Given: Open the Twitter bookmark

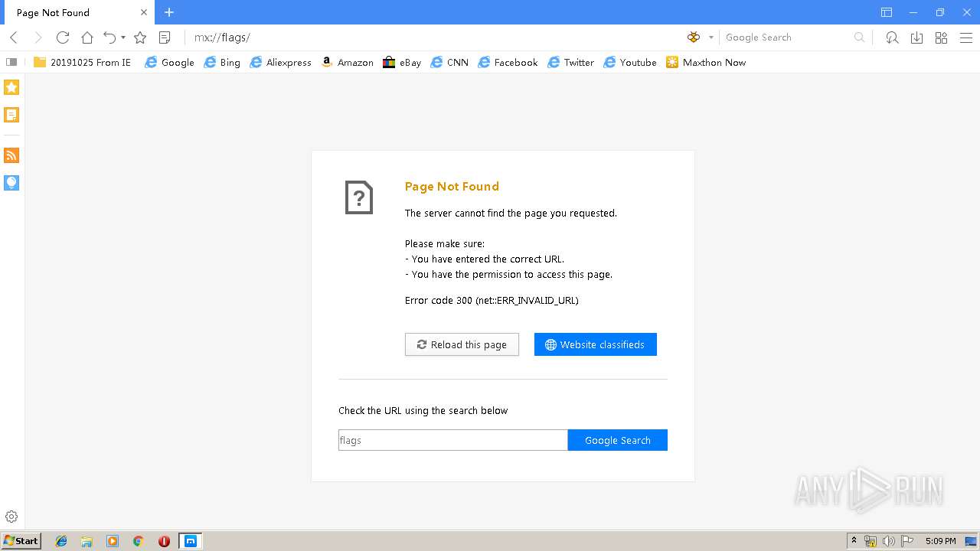Looking at the screenshot, I should pos(570,63).
